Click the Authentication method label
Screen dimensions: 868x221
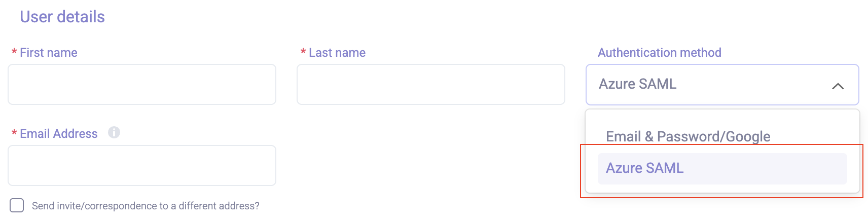659,53
